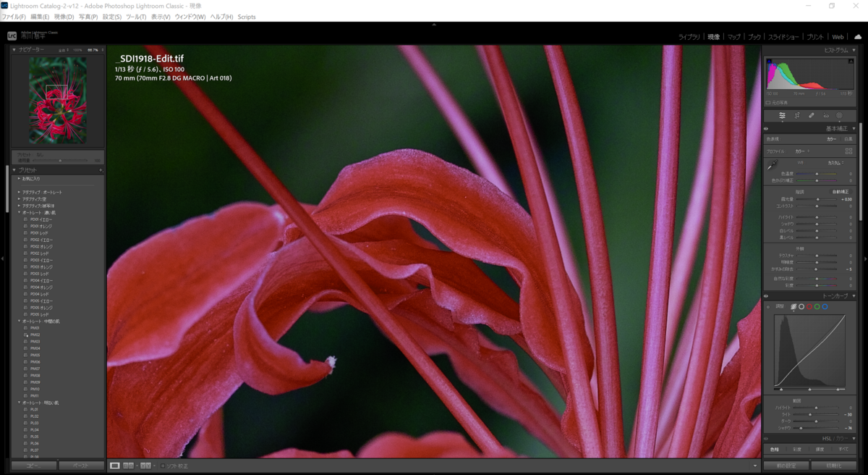Click the 初期化 reset button
Image resolution: width=868 pixels, height=475 pixels.
pos(833,466)
